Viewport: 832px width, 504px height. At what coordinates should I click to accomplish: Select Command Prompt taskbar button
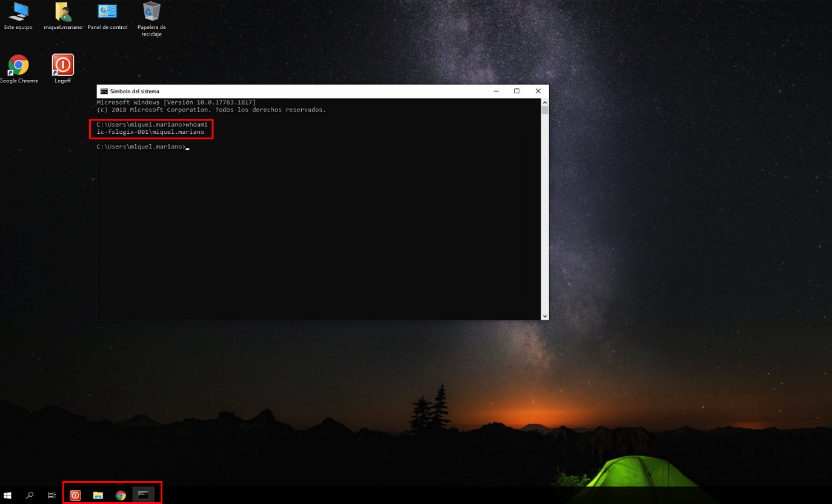pos(143,495)
